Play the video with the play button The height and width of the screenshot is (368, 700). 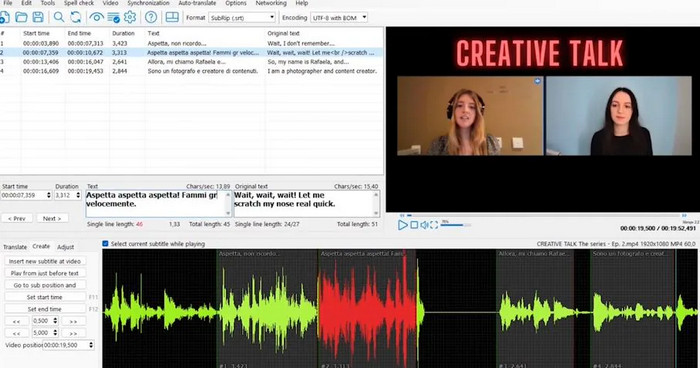(x=403, y=225)
